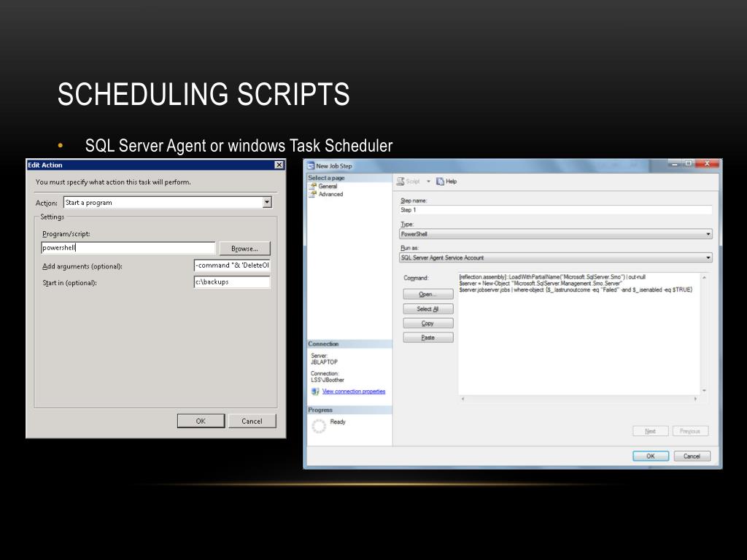Click the SQL Server Agent bullet text
747x560 pixels.
tap(239, 146)
